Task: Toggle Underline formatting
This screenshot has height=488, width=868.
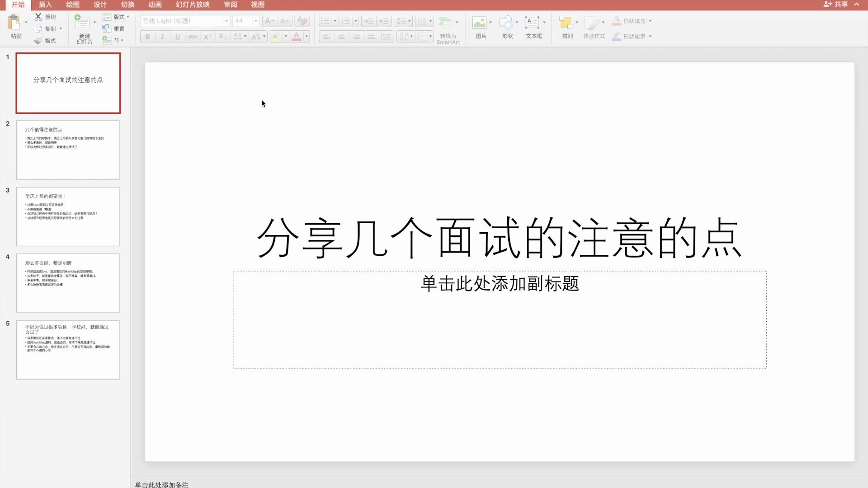Action: [x=178, y=37]
